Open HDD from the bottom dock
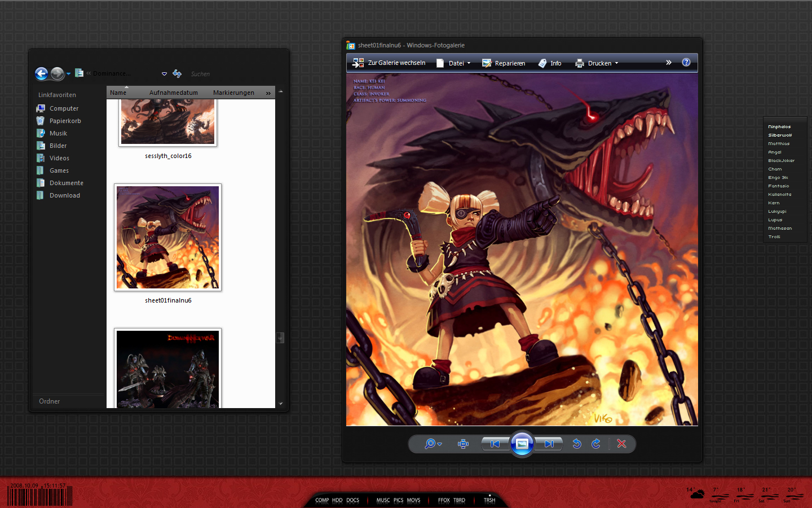 [x=337, y=500]
